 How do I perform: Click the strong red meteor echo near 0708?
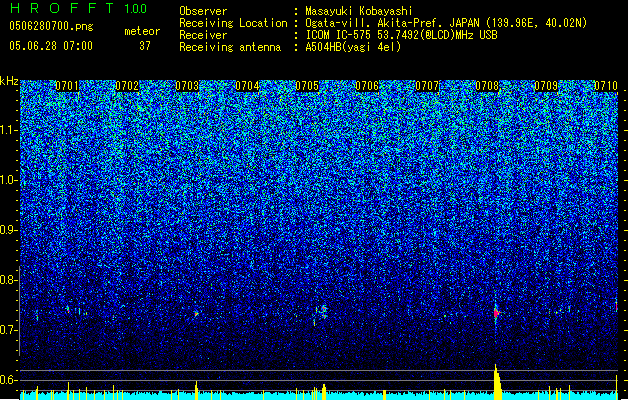497,313
